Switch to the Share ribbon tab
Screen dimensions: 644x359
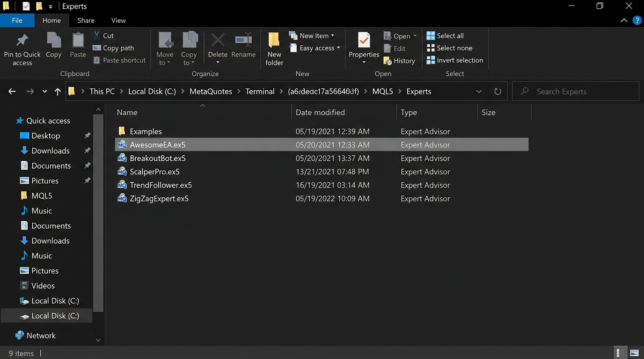pyautogui.click(x=86, y=20)
